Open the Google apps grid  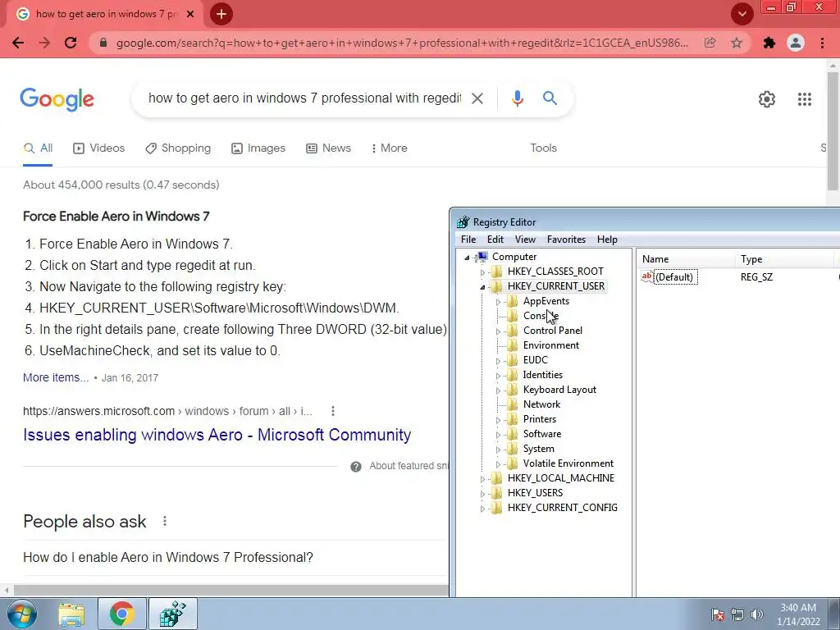[804, 99]
